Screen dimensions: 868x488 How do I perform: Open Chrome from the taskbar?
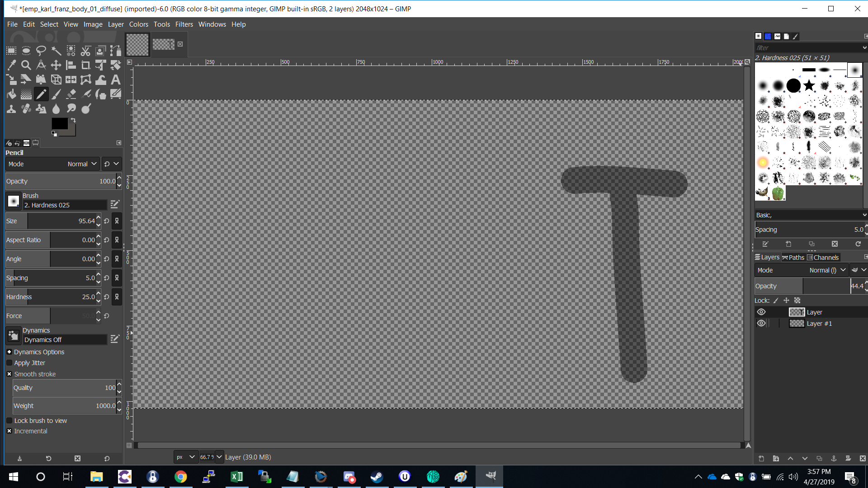pyautogui.click(x=181, y=477)
